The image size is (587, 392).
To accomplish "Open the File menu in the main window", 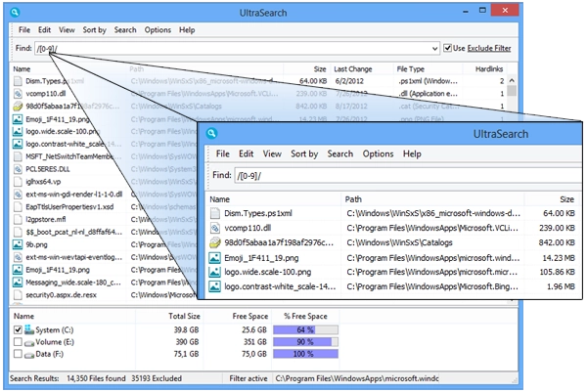I will tap(24, 30).
